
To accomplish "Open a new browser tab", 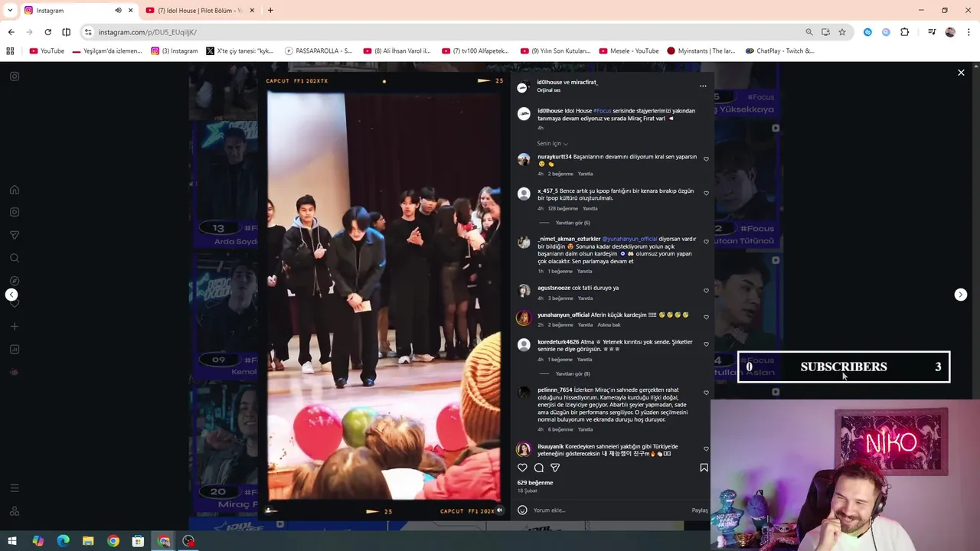I will pos(270,10).
